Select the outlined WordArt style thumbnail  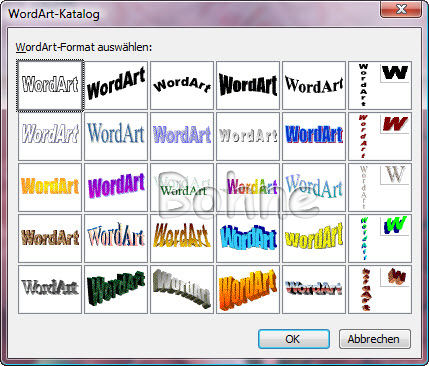coord(50,85)
